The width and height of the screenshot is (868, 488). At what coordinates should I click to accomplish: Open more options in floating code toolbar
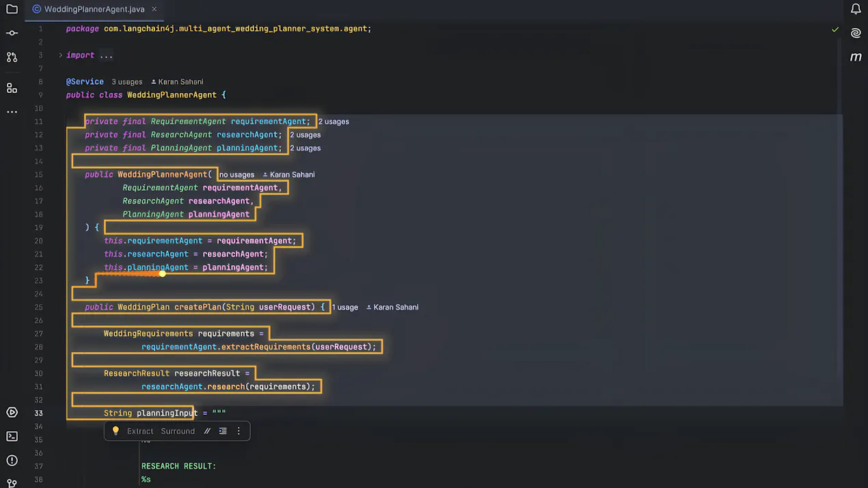click(239, 431)
